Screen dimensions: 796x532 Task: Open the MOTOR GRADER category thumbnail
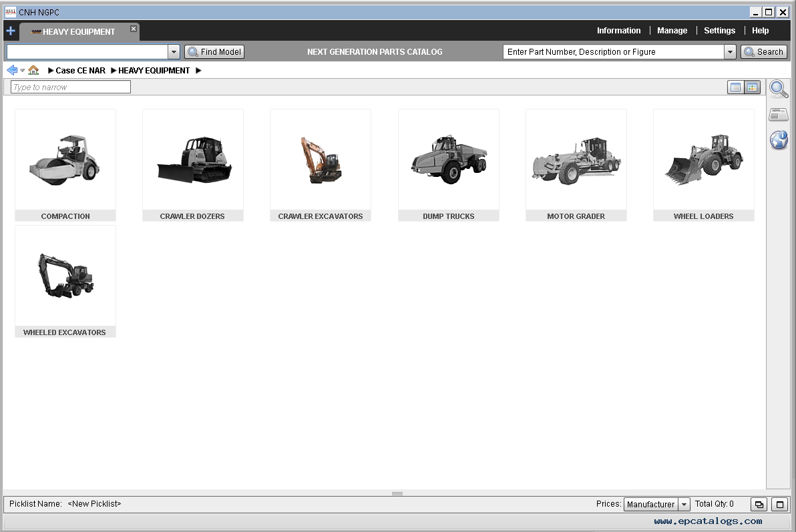click(576, 160)
